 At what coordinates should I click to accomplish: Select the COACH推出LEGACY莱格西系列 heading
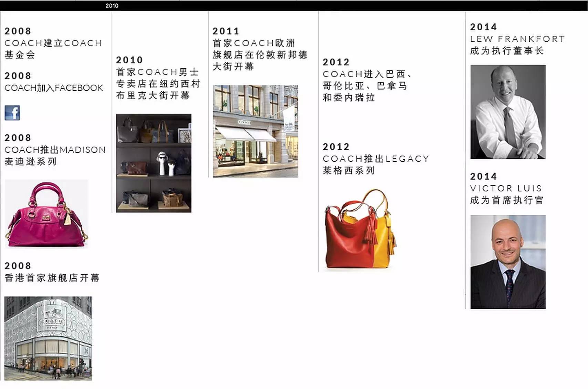(376, 164)
